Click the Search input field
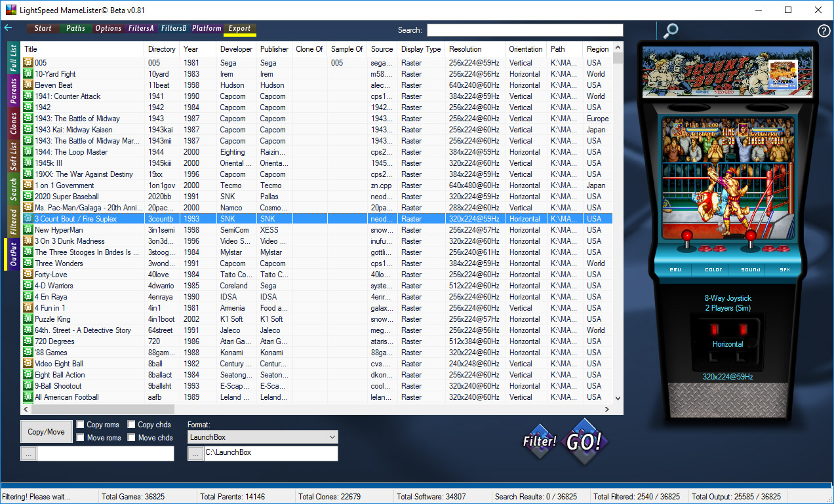834x504 pixels. tap(525, 30)
